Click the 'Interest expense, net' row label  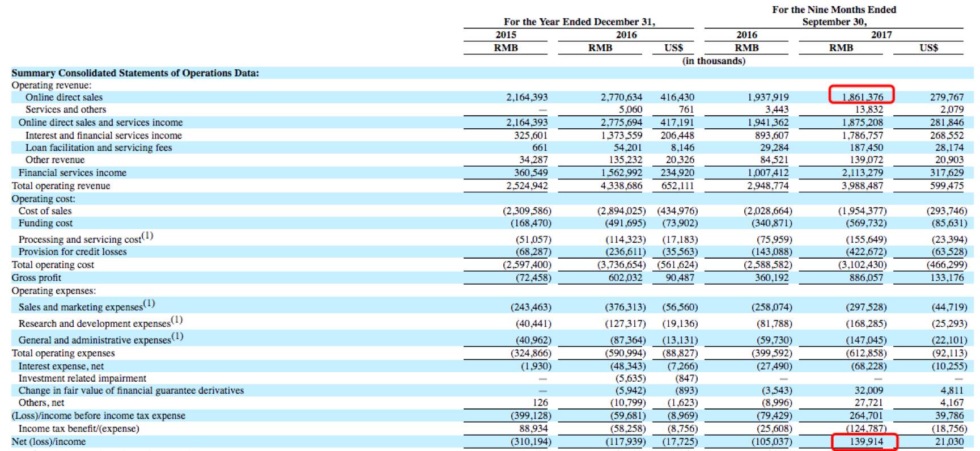(x=61, y=366)
